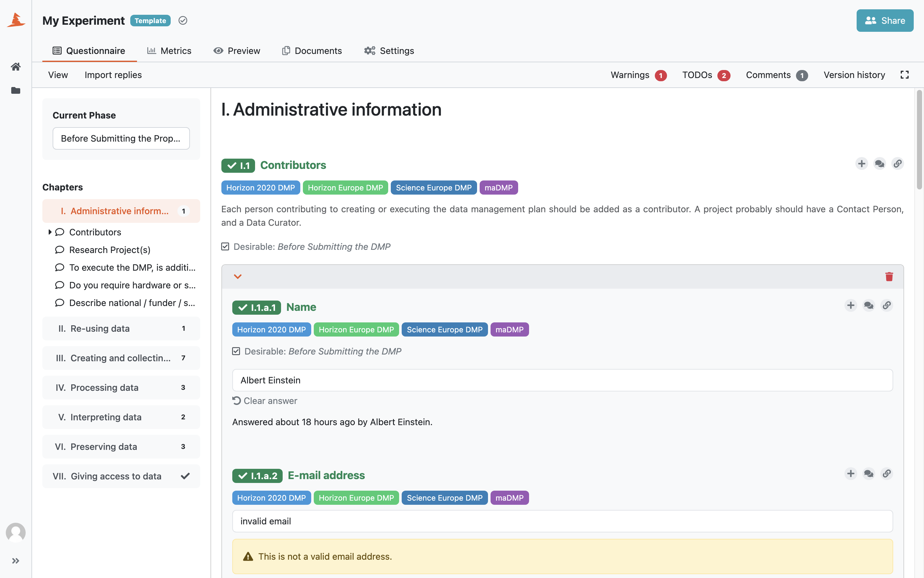Show the TODOs panel
The width and height of the screenshot is (924, 578).
[x=706, y=75]
